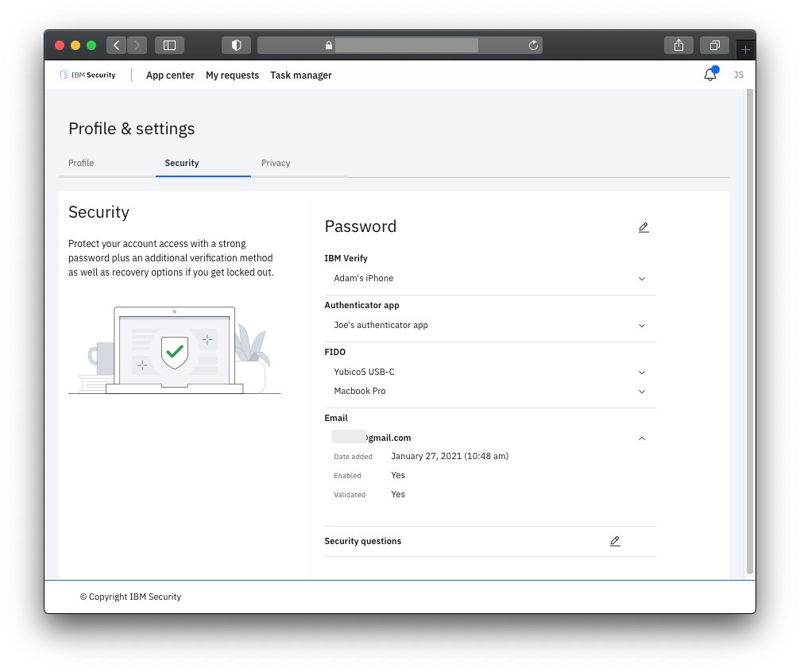Open a new browser tab
Image resolution: width=800 pixels, height=672 pixels.
click(745, 49)
